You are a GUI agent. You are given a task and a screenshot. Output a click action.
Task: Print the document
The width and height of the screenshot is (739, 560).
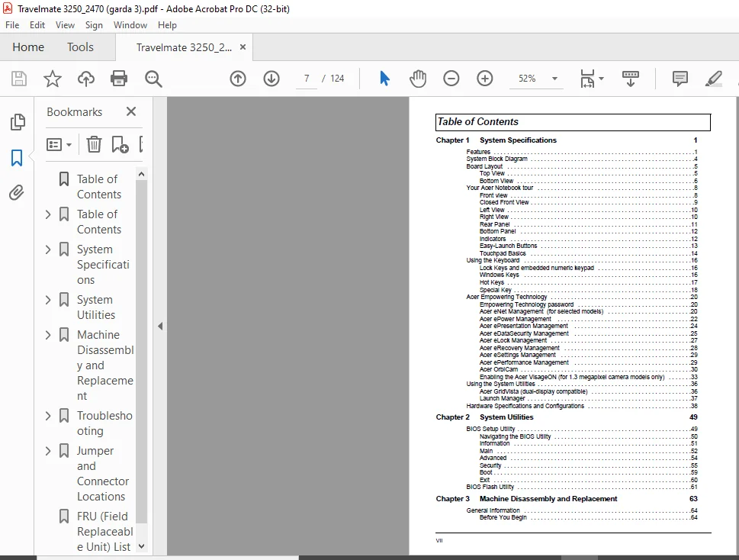coord(119,79)
